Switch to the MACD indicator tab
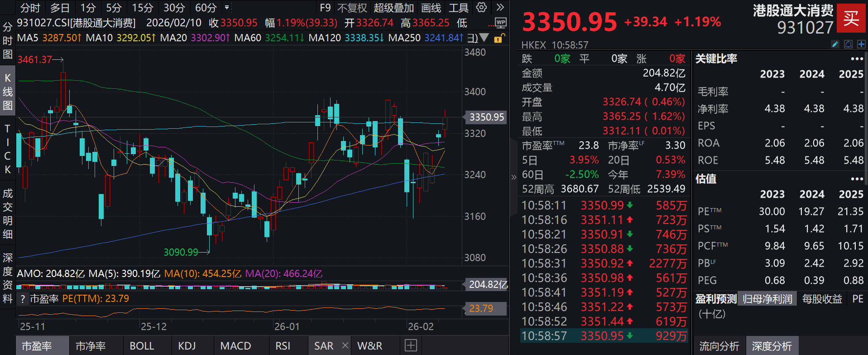The image size is (868, 355). [235, 346]
